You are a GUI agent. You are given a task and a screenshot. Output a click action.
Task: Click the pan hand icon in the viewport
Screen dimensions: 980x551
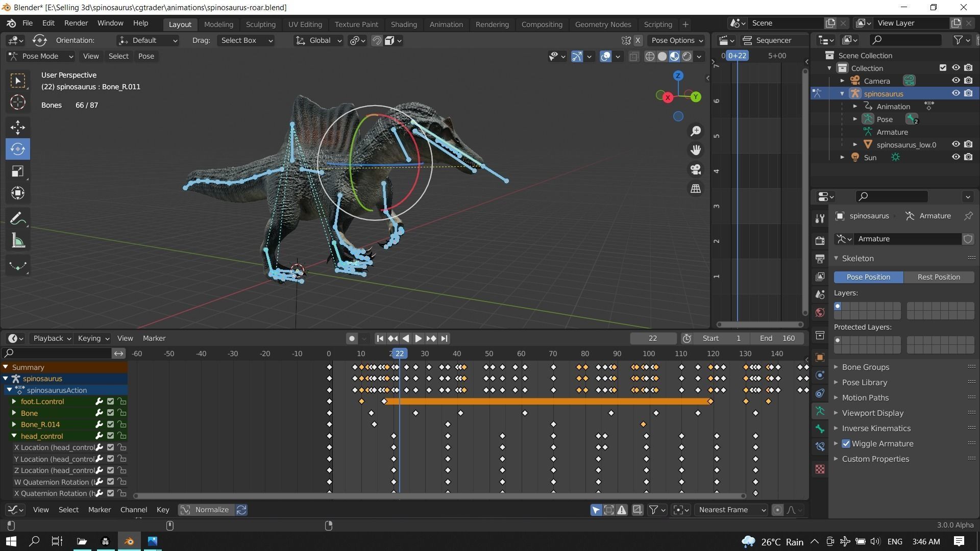[696, 150]
